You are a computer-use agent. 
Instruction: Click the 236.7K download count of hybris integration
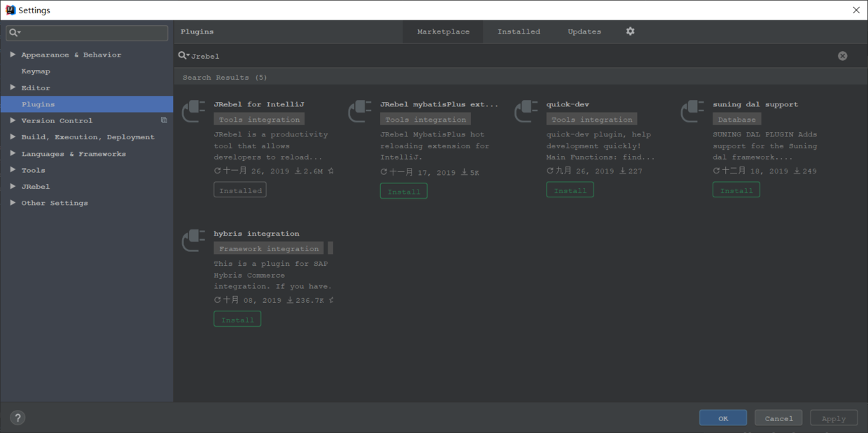pyautogui.click(x=304, y=300)
